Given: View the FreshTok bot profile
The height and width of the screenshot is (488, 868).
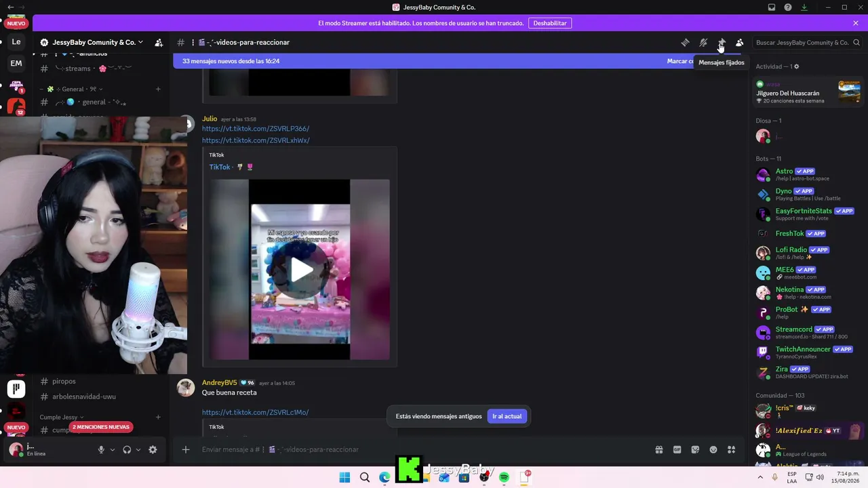Looking at the screenshot, I should point(808,234).
